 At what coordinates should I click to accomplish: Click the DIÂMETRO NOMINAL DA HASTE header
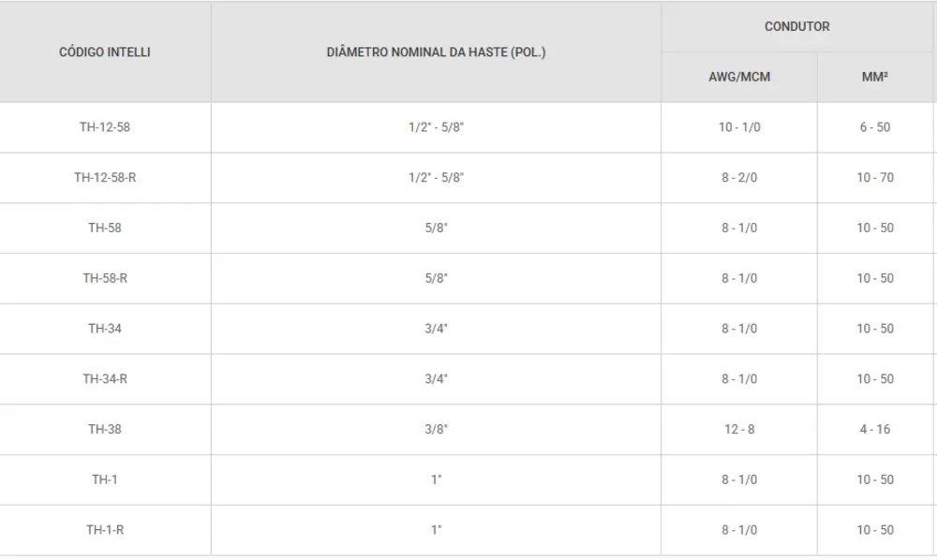436,52
